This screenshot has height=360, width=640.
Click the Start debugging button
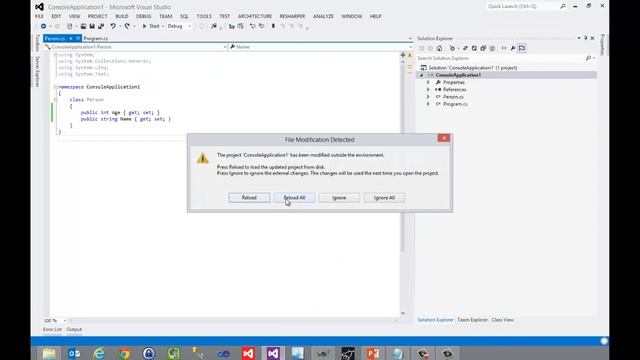(151, 26)
